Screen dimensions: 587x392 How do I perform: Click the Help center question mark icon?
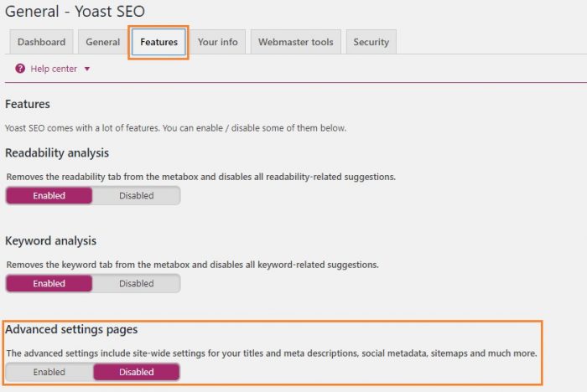[20, 69]
